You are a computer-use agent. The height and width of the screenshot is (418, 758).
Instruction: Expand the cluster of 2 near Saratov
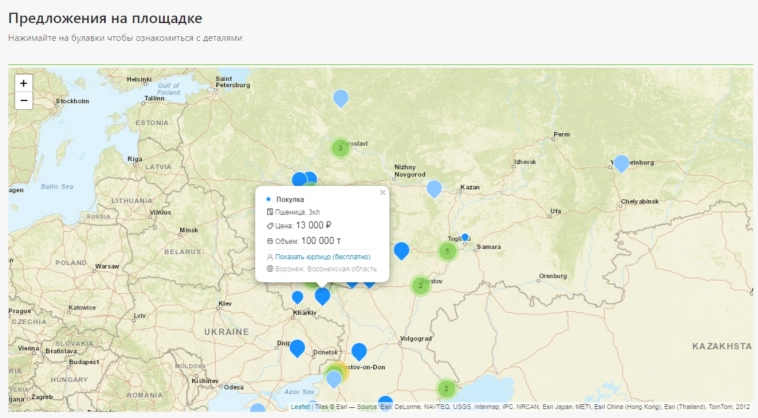420,286
